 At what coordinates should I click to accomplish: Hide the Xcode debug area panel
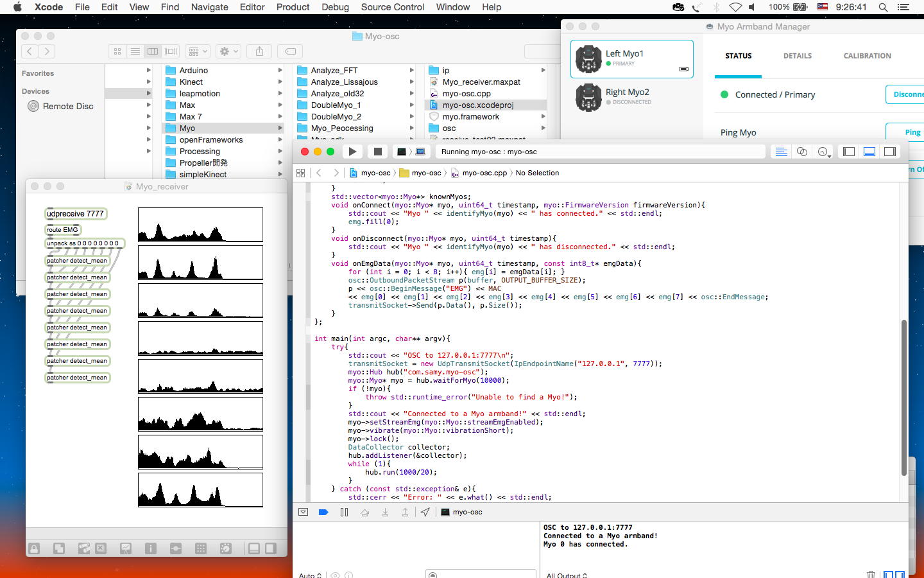(x=869, y=152)
